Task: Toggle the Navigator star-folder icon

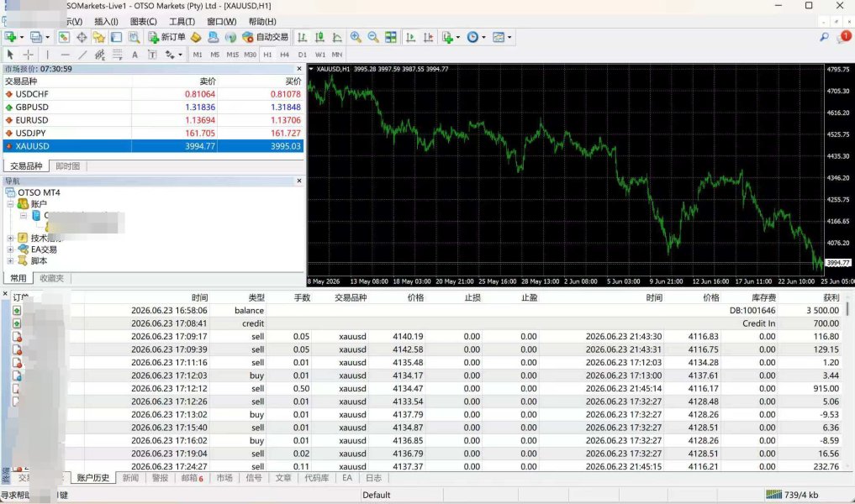Action: [x=98, y=37]
